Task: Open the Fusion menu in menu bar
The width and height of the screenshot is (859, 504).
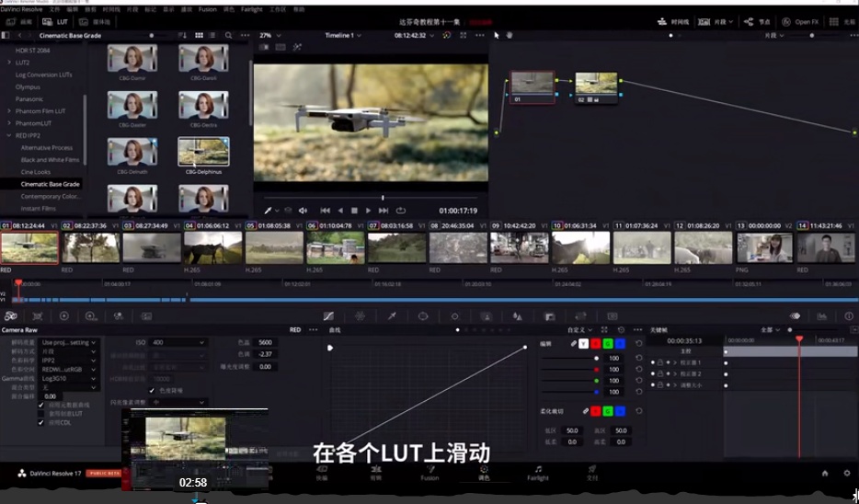Action: [x=207, y=9]
